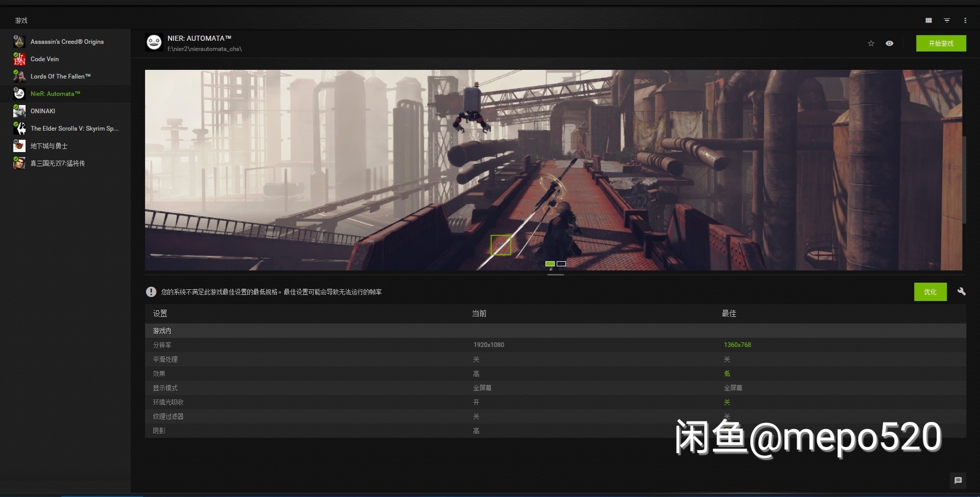This screenshot has height=497, width=980.
Task: Click the Assassin's Creed Origins game icon
Action: 19,41
